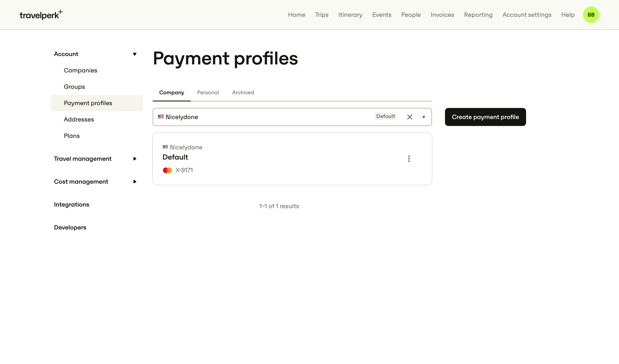Click the card number X-9171 entry

tap(184, 170)
